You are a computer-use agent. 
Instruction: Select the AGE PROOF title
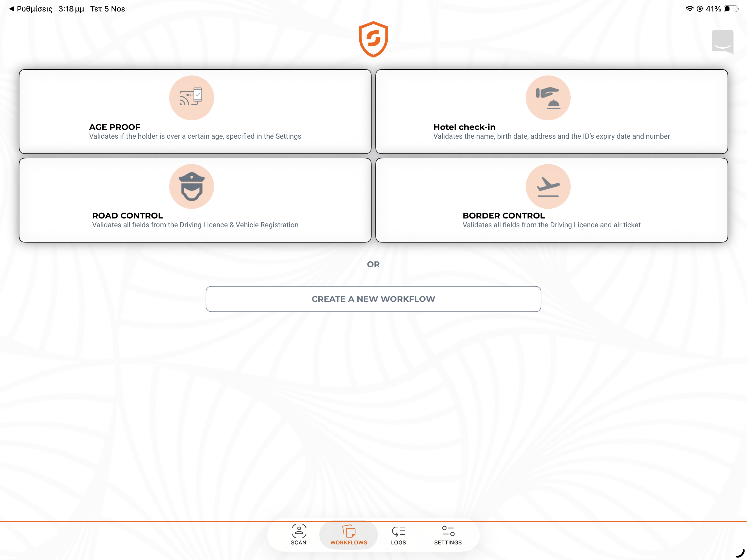(x=115, y=127)
